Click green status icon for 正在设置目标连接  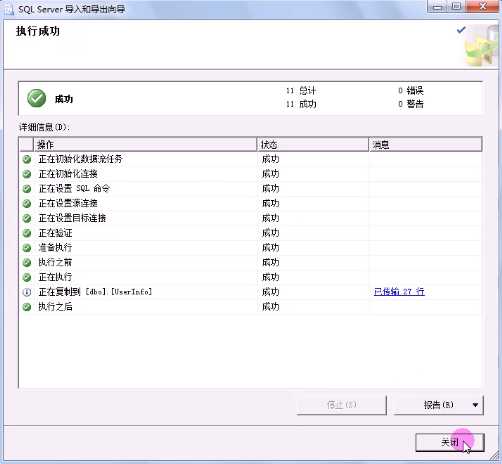(x=27, y=218)
